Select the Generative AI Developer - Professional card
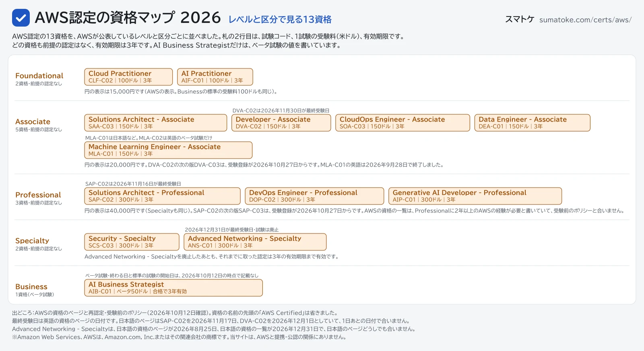 pyautogui.click(x=475, y=196)
